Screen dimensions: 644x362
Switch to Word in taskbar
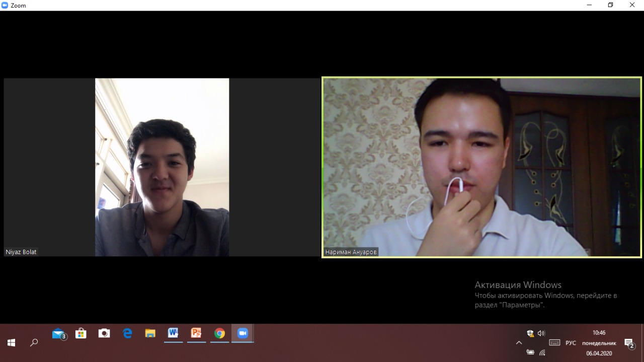[174, 333]
